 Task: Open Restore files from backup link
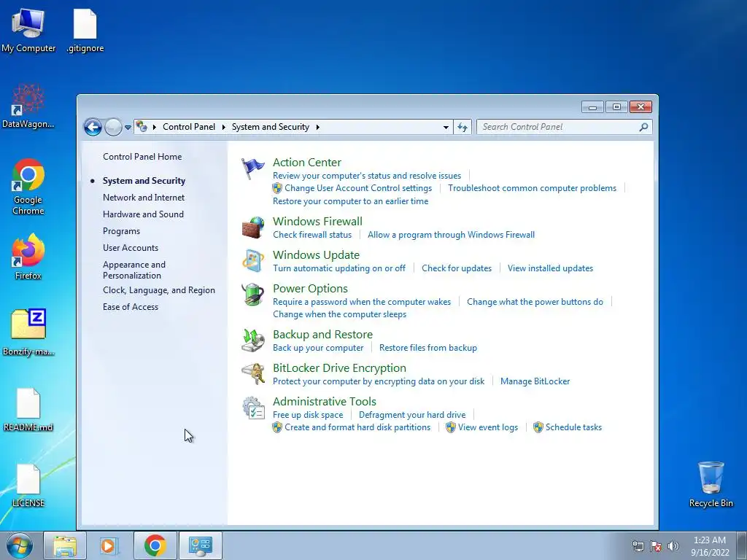click(x=427, y=348)
